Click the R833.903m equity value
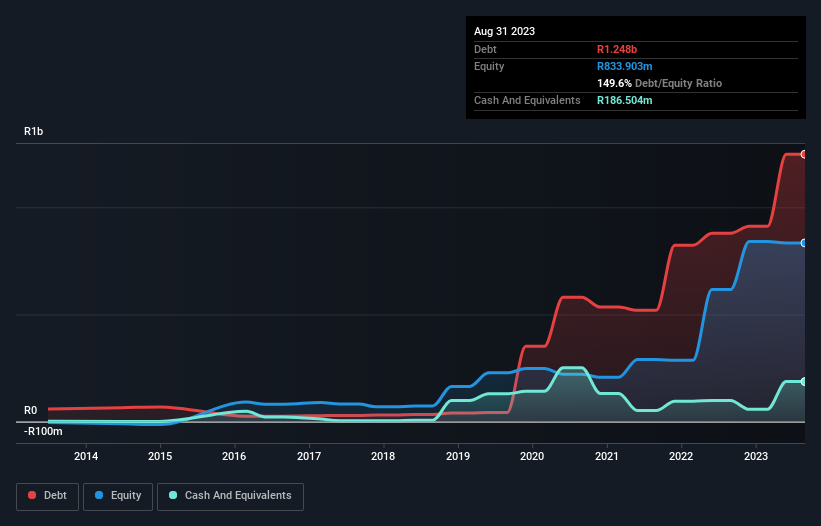821x526 pixels. click(x=625, y=66)
